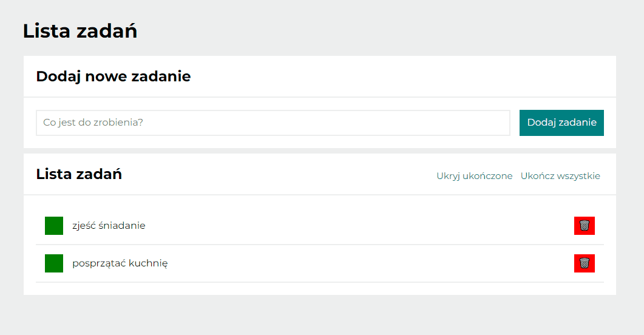Viewport: 644px width, 335px height.
Task: Click "Ukończ wszystkie" to finish all tasks
Action: coord(560,176)
